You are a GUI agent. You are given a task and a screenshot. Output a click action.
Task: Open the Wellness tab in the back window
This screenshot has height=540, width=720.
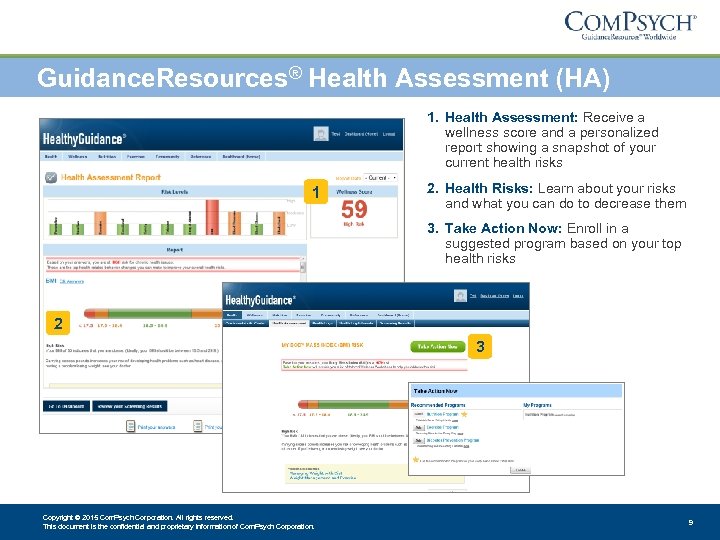coord(78,157)
